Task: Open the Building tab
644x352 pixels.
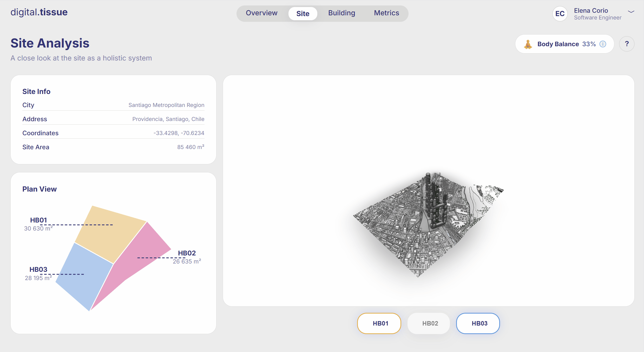Action: [341, 13]
